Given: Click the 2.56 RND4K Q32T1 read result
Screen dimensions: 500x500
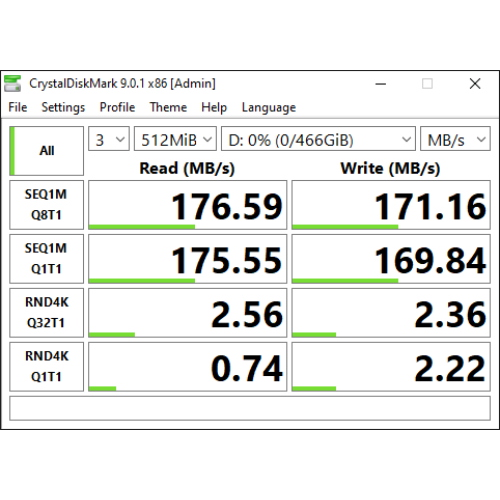Looking at the screenshot, I should [187, 313].
